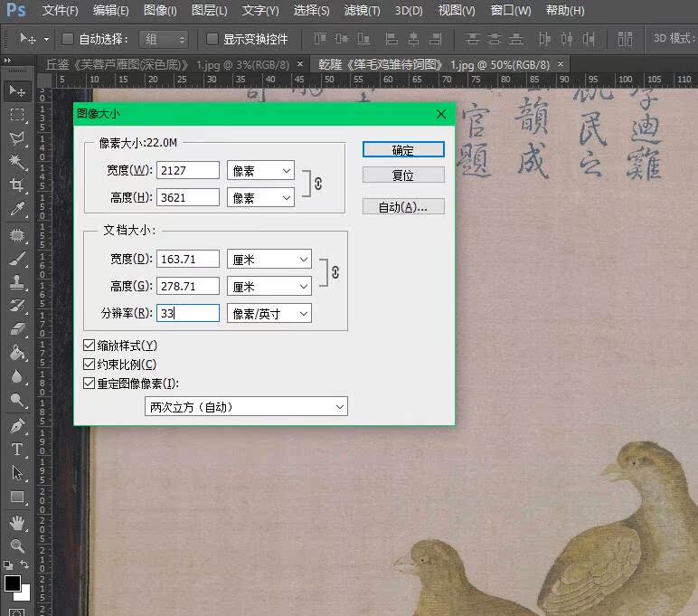Viewport: 698px width, 616px height.
Task: Open the pixel height unit dropdown
Action: click(261, 197)
